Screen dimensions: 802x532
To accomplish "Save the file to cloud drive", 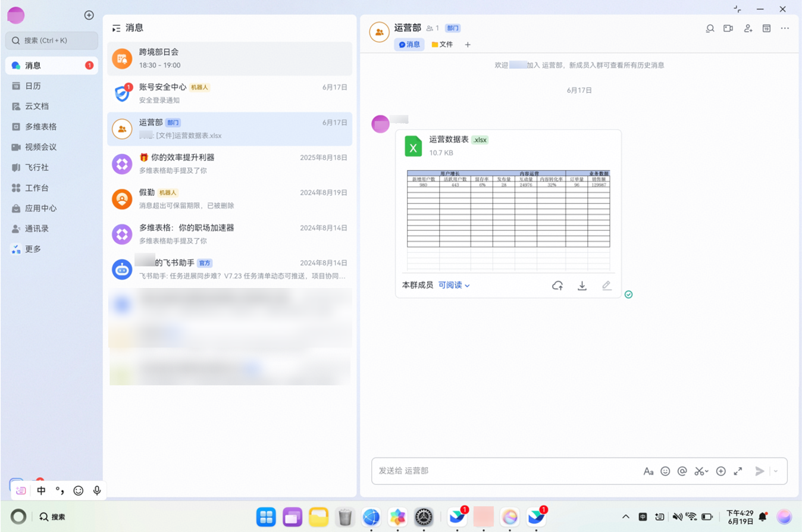I will click(557, 286).
